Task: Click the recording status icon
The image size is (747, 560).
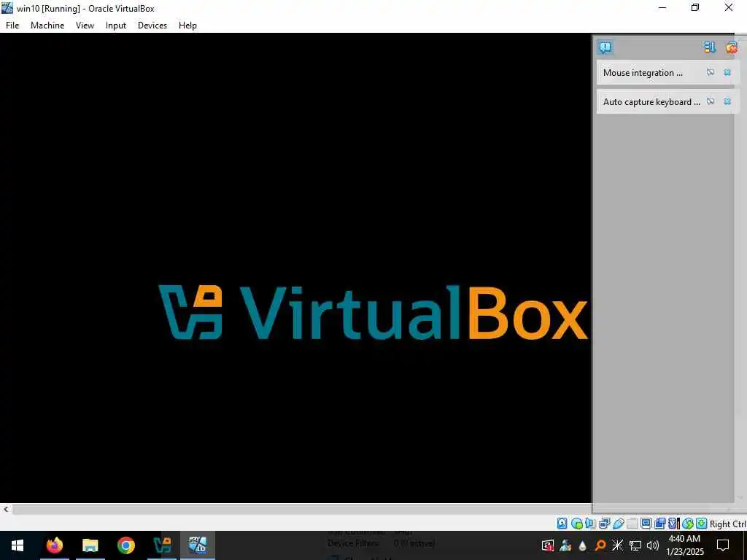Action: [x=659, y=524]
